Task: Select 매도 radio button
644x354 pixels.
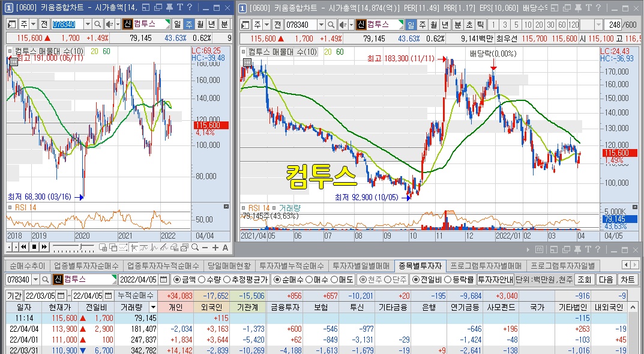Action: [x=334, y=279]
